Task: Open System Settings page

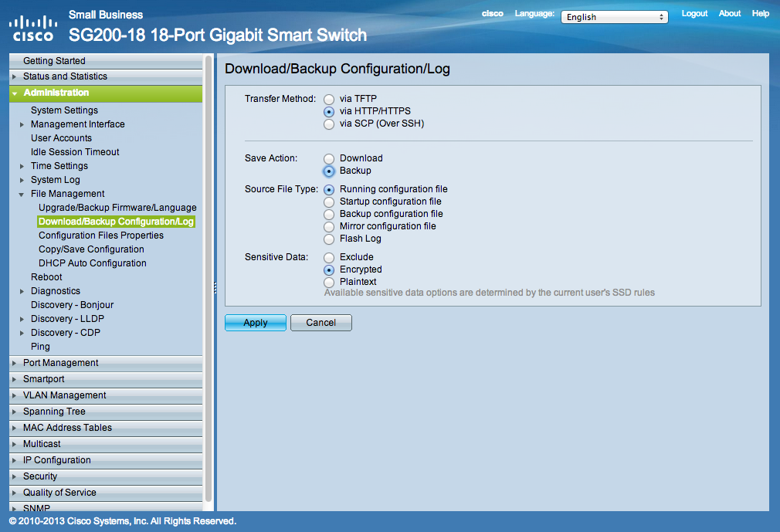Action: [64, 110]
